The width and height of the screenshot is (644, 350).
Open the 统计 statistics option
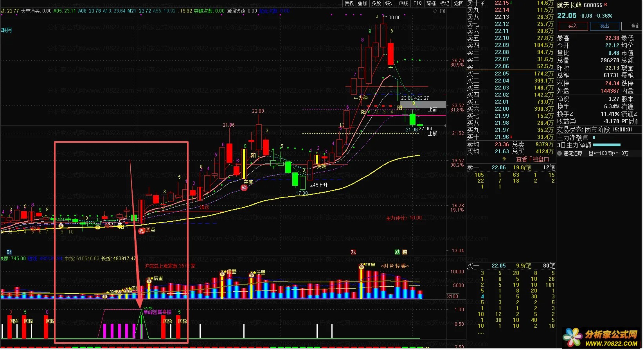(x=390, y=3)
